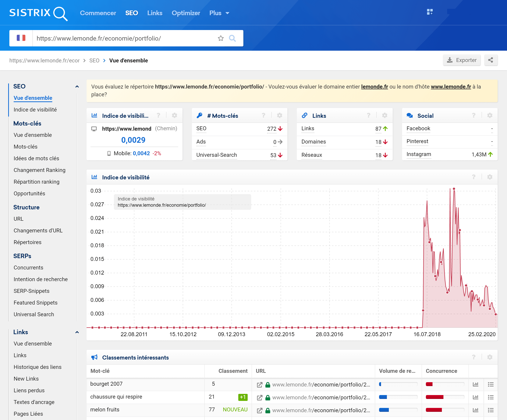
Task: Click the Exporter button
Action: click(462, 60)
